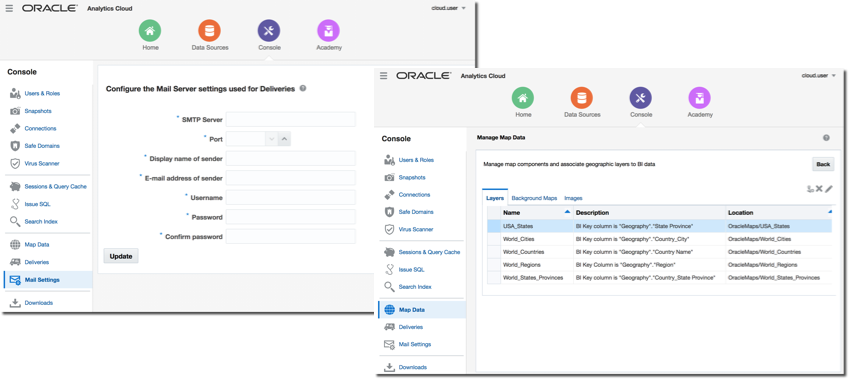Click Home icon in Mail Settings window

[150, 31]
